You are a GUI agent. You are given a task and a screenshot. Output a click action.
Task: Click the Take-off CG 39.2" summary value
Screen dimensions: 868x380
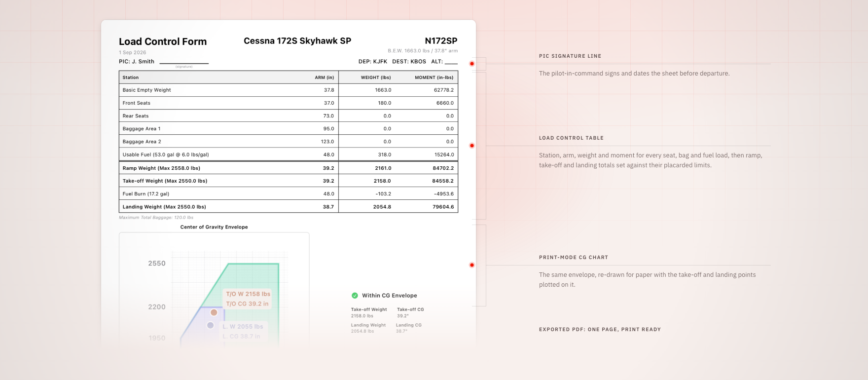pyautogui.click(x=403, y=316)
